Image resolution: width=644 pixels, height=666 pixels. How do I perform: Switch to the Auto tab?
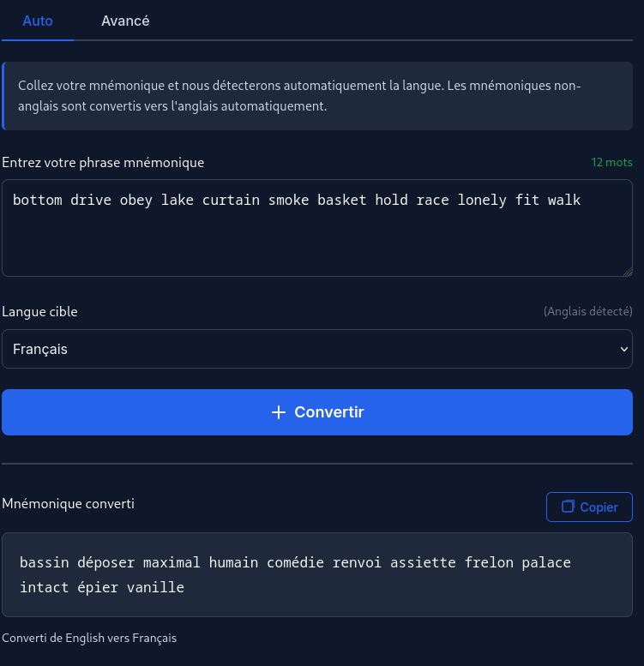tap(38, 21)
